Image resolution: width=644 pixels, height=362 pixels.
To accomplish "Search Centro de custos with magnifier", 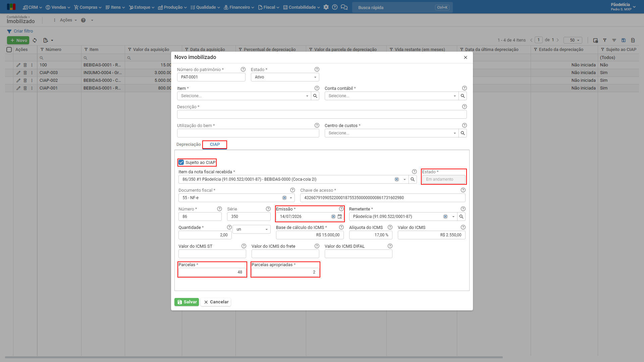I will (x=463, y=133).
